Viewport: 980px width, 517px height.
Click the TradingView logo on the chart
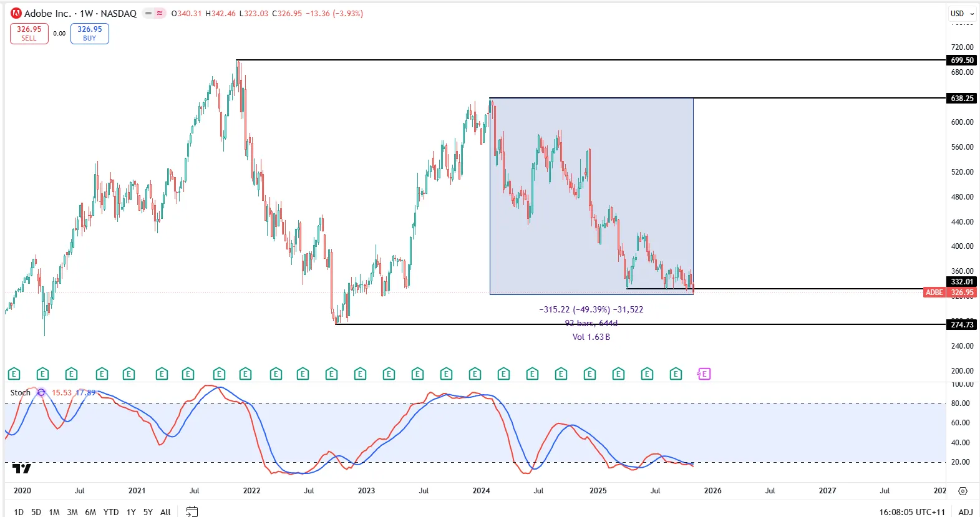pos(21,468)
